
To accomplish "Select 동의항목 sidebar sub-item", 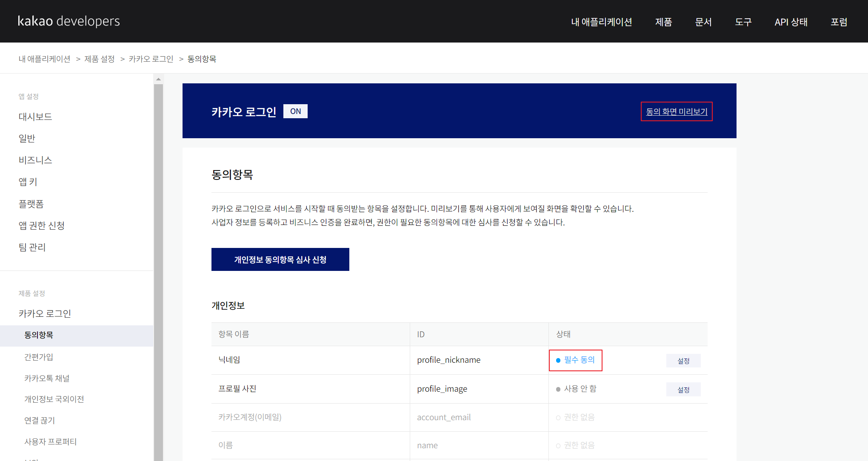I will click(x=77, y=335).
